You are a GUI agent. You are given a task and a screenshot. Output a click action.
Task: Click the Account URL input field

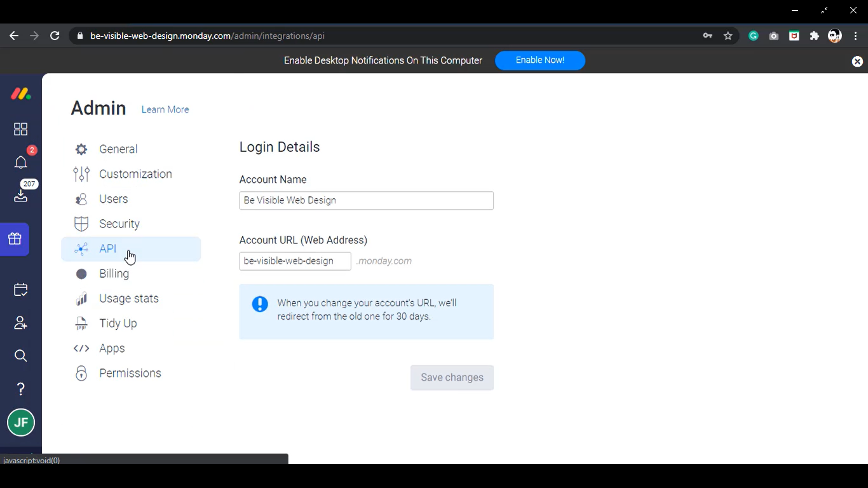[295, 261]
